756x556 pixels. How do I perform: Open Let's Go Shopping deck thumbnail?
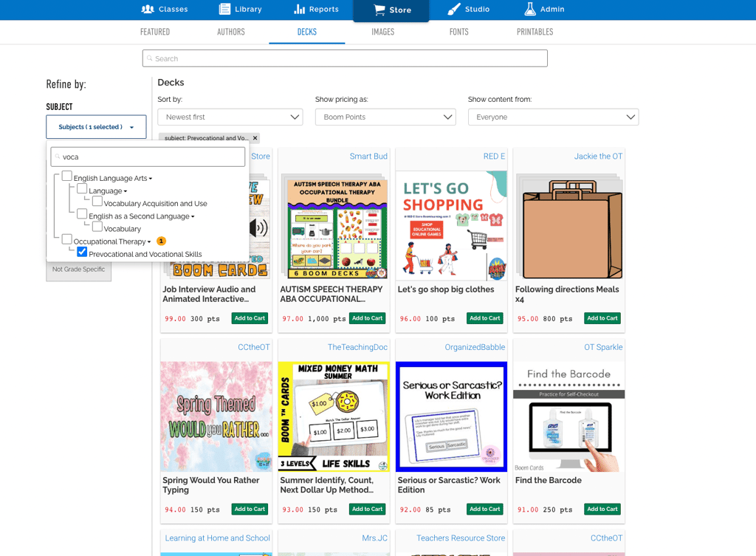(451, 224)
